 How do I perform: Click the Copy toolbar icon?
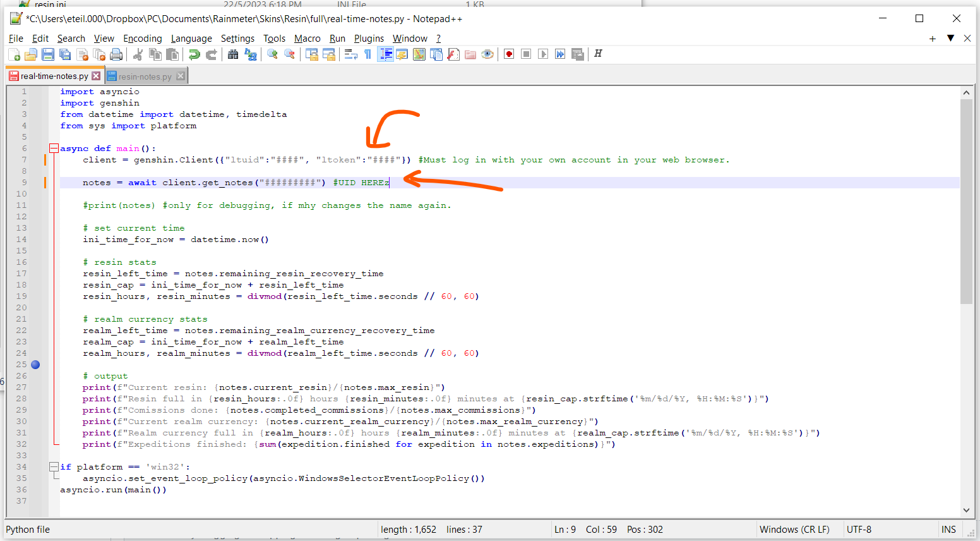point(155,54)
